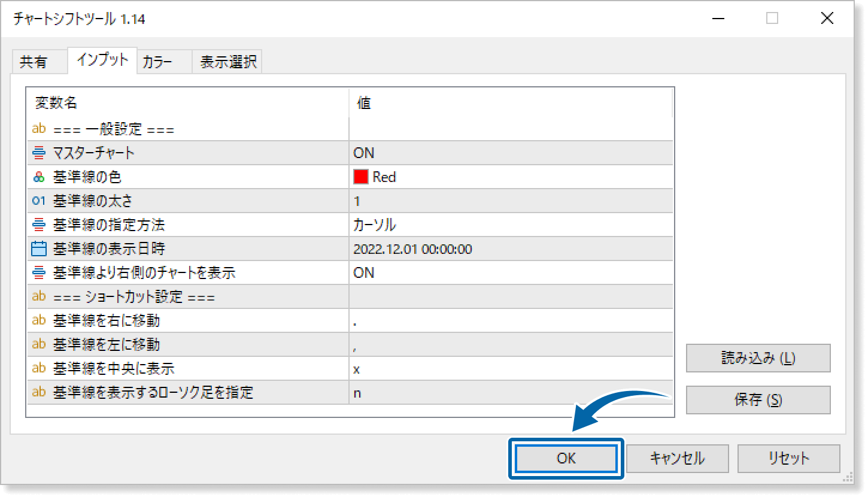Image resolution: width=868 pixels, height=497 pixels.
Task: Click the 変数名 column header
Action: click(188, 103)
